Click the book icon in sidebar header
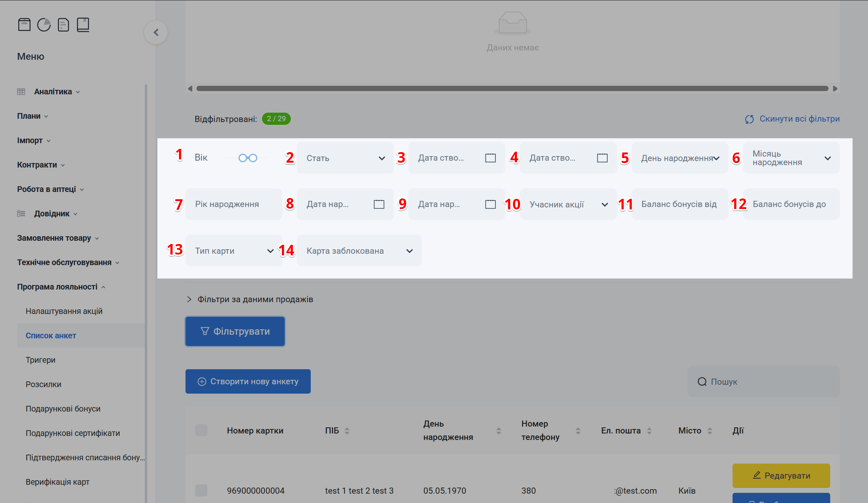 83,25
